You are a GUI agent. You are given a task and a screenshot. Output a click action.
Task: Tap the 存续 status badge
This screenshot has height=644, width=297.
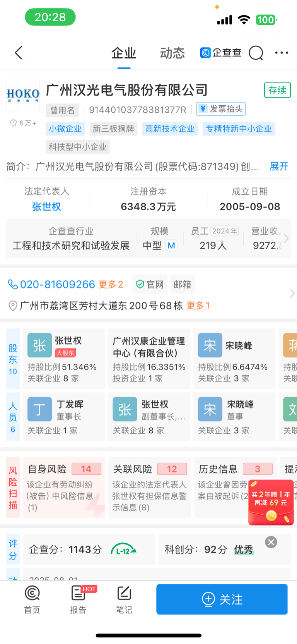[x=277, y=90]
